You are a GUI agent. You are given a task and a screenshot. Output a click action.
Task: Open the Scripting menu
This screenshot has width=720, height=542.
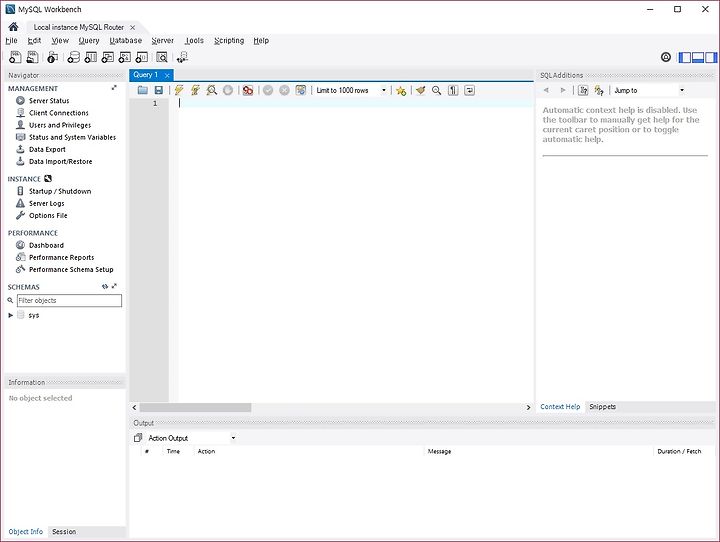[229, 40]
